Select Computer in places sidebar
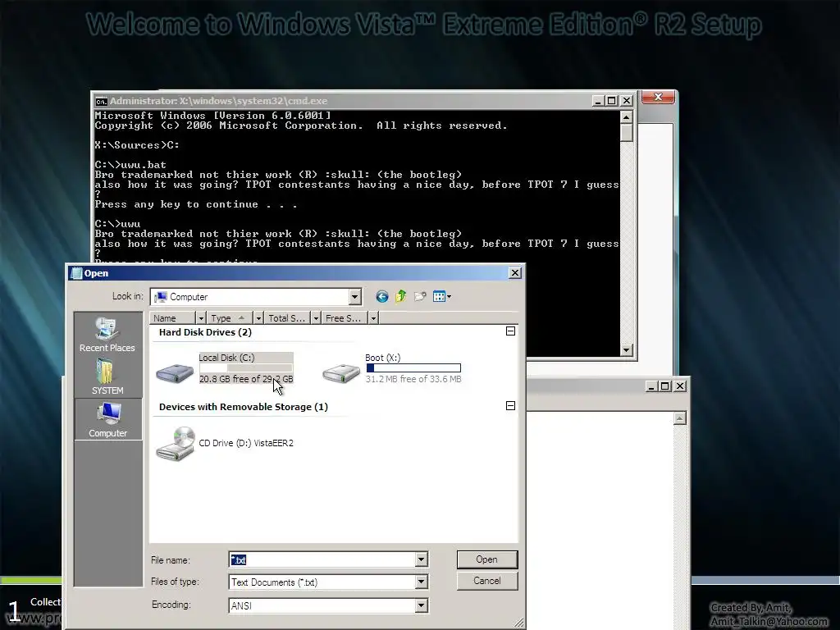This screenshot has height=630, width=840. pyautogui.click(x=107, y=420)
